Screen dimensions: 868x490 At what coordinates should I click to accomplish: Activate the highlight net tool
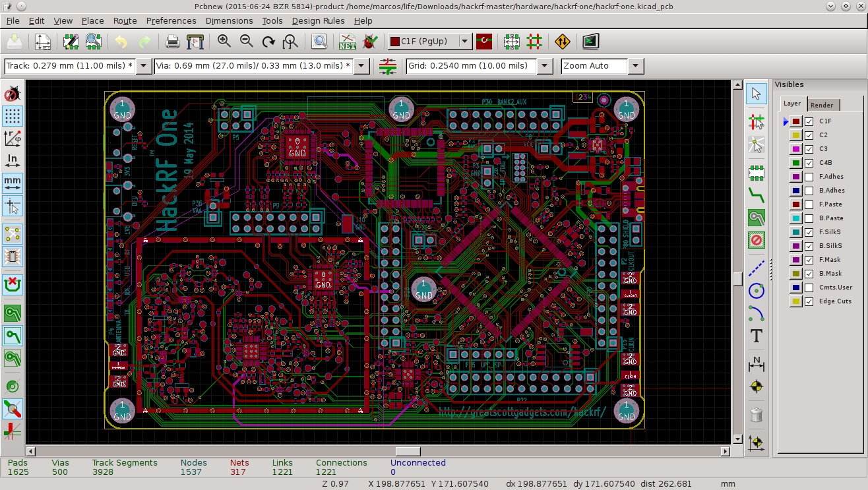[x=757, y=121]
